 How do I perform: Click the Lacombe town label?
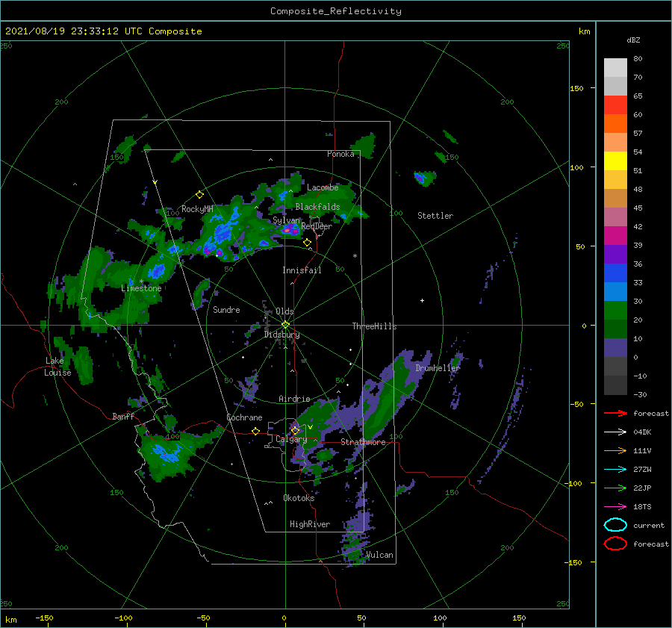click(323, 187)
